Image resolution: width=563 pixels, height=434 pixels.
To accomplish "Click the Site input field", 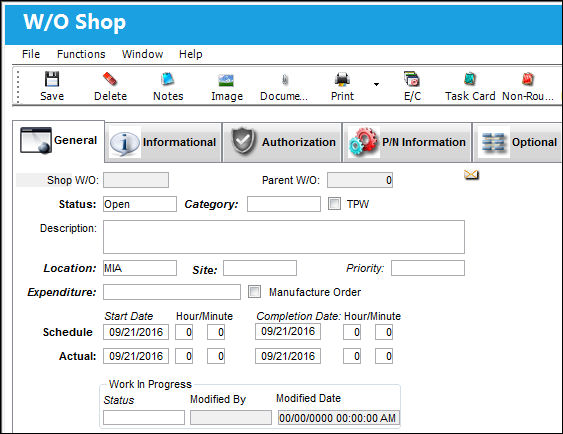I will 260,268.
